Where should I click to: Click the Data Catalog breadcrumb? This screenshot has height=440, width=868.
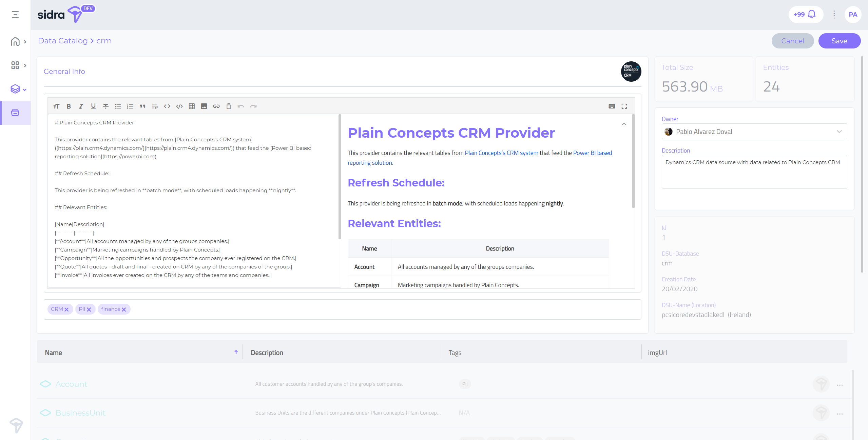(x=63, y=41)
